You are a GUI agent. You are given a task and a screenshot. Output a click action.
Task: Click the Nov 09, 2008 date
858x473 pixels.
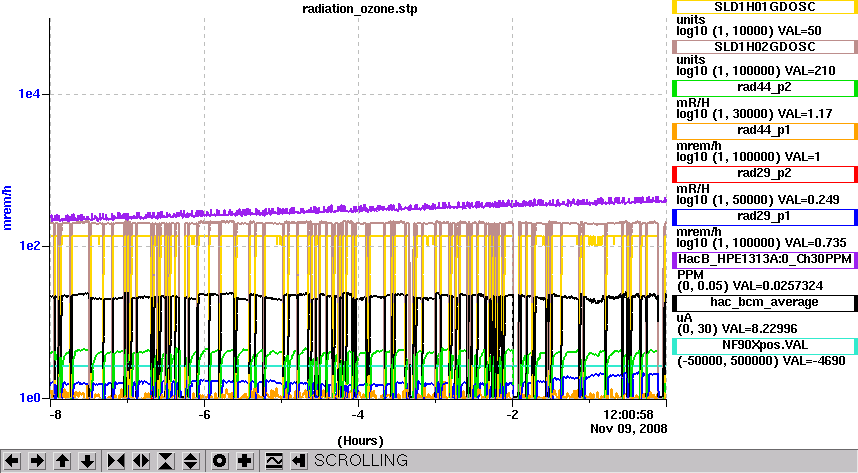point(629,429)
